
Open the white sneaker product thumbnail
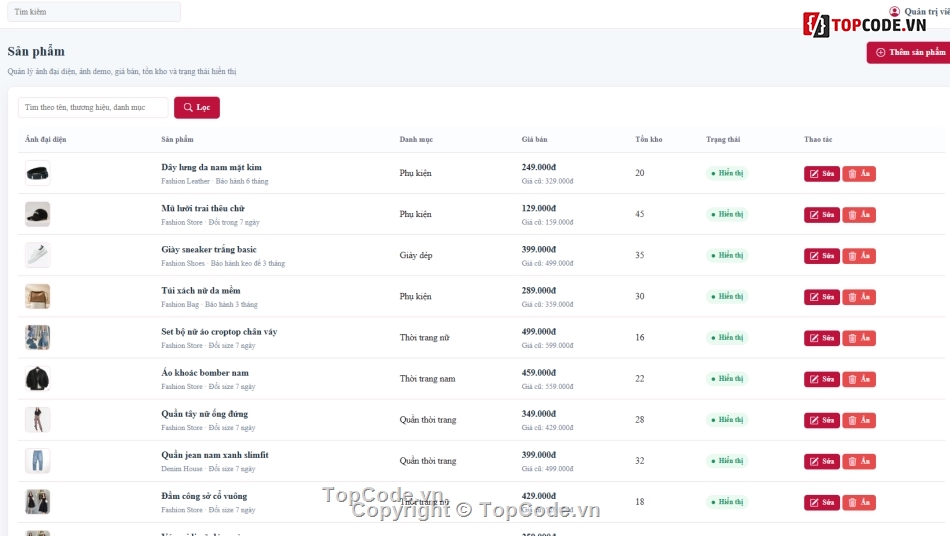(x=38, y=256)
